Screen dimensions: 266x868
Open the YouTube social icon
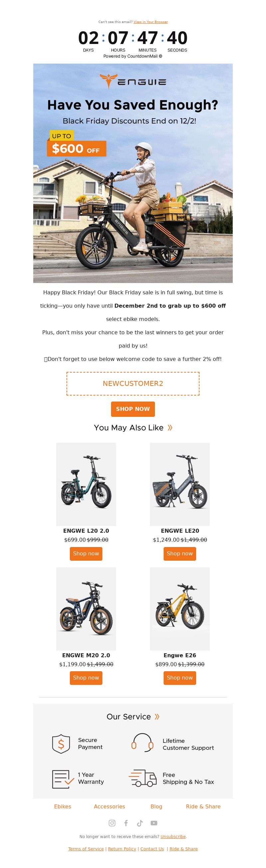154,823
